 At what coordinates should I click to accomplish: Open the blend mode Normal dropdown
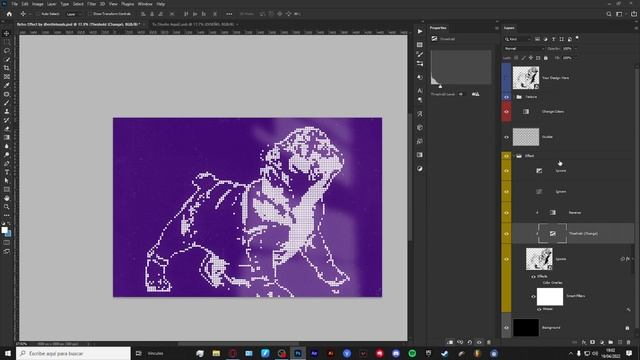click(x=524, y=49)
